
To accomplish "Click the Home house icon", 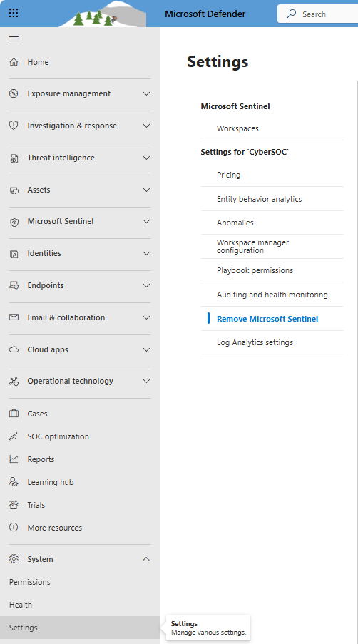I will (x=14, y=62).
